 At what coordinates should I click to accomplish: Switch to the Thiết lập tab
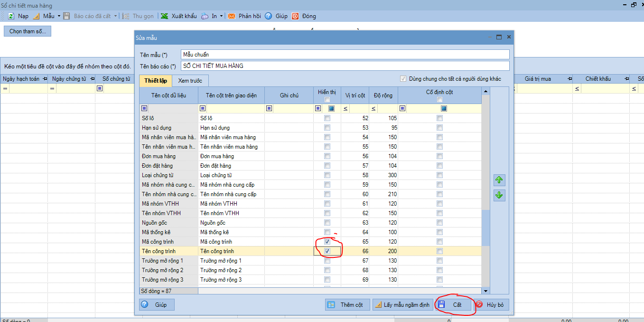pyautogui.click(x=155, y=81)
